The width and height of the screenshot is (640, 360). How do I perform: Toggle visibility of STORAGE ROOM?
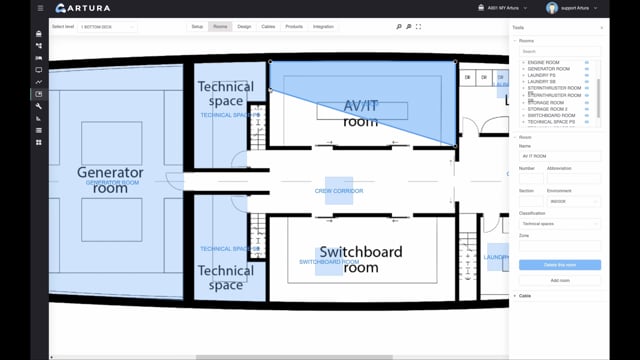[x=587, y=103]
